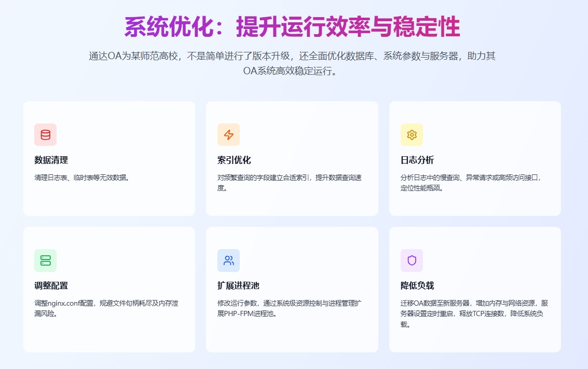
Task: Select the 调整配置 card heading
Action: (x=51, y=285)
